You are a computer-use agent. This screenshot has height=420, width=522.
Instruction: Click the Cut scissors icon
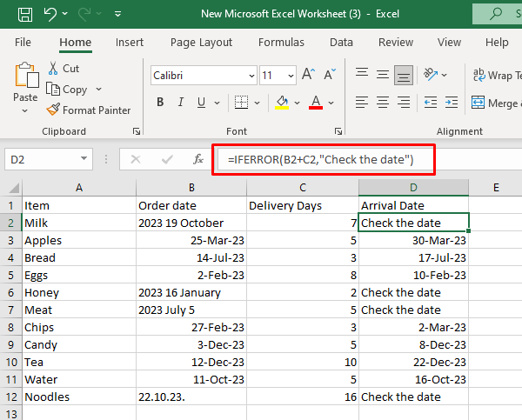click(53, 68)
